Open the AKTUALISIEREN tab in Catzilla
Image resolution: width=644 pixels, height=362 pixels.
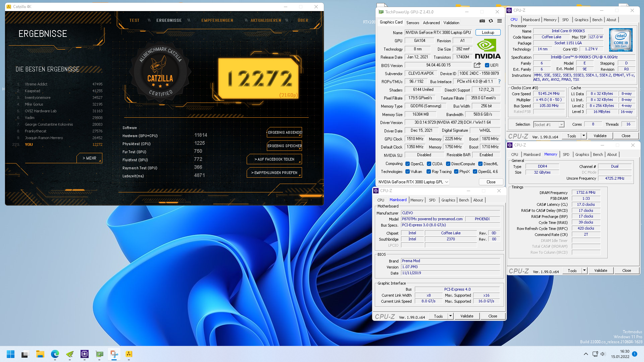tap(266, 20)
